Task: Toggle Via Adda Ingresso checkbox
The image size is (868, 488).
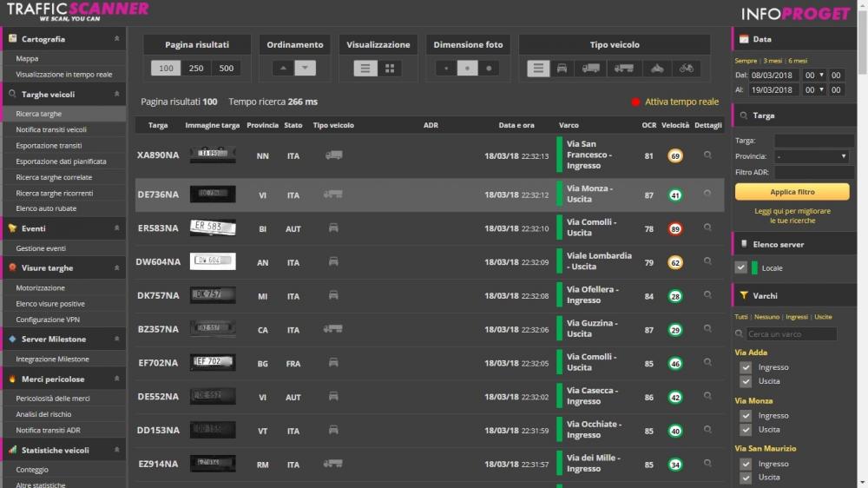Action: point(745,367)
